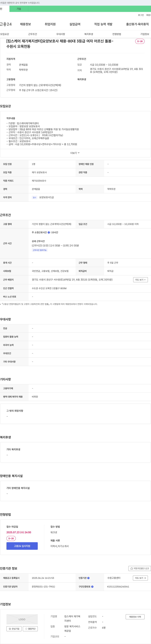
Task: Open help icon next to 주 소정근로시간
Action: (x=49, y=232)
